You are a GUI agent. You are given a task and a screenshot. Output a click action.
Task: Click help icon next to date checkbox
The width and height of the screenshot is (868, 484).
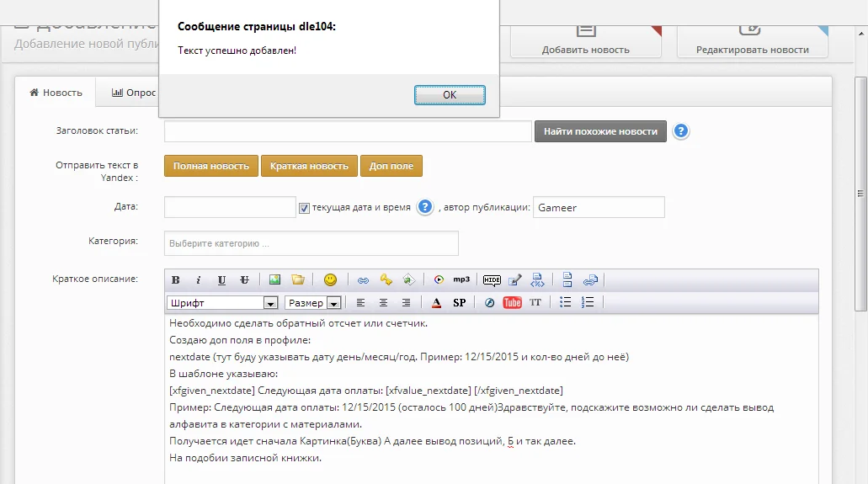click(x=424, y=207)
